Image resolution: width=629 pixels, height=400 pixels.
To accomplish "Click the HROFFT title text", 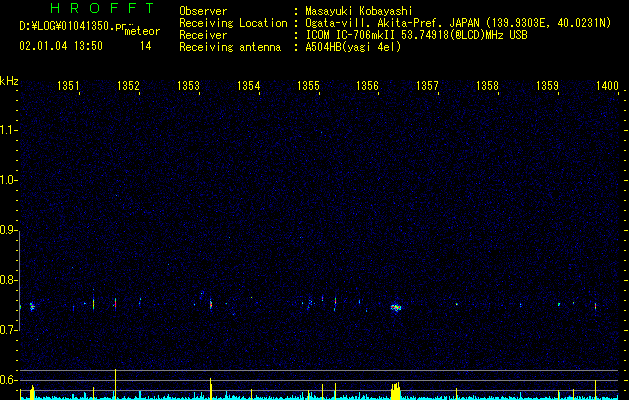I will coord(103,8).
